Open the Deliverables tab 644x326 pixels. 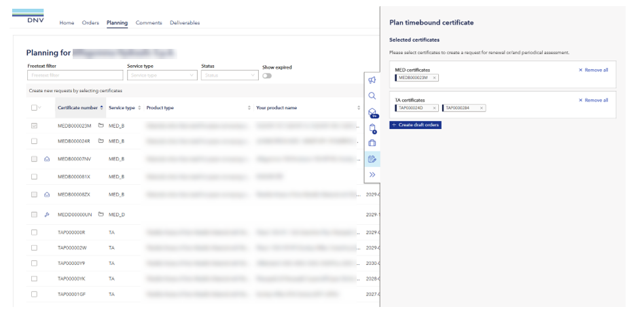coord(185,23)
